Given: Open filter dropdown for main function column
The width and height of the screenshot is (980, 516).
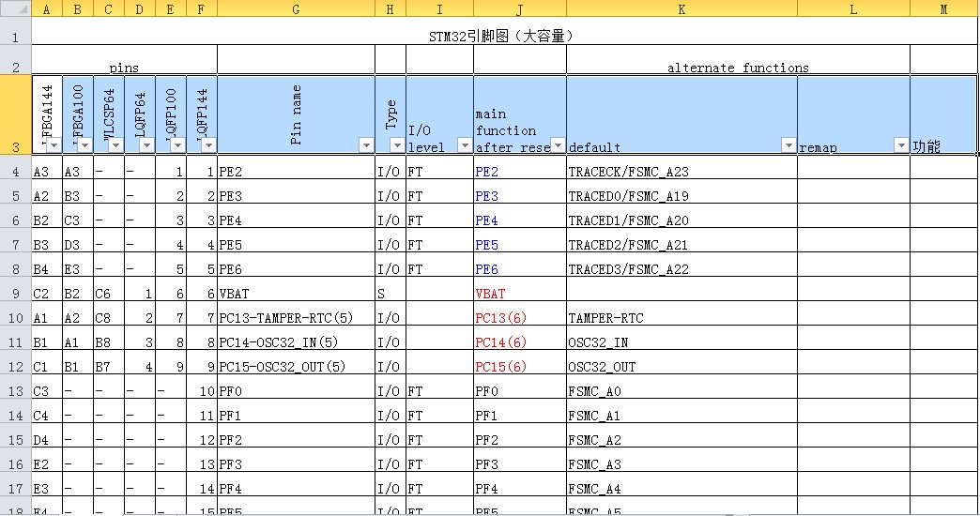Looking at the screenshot, I should (558, 145).
